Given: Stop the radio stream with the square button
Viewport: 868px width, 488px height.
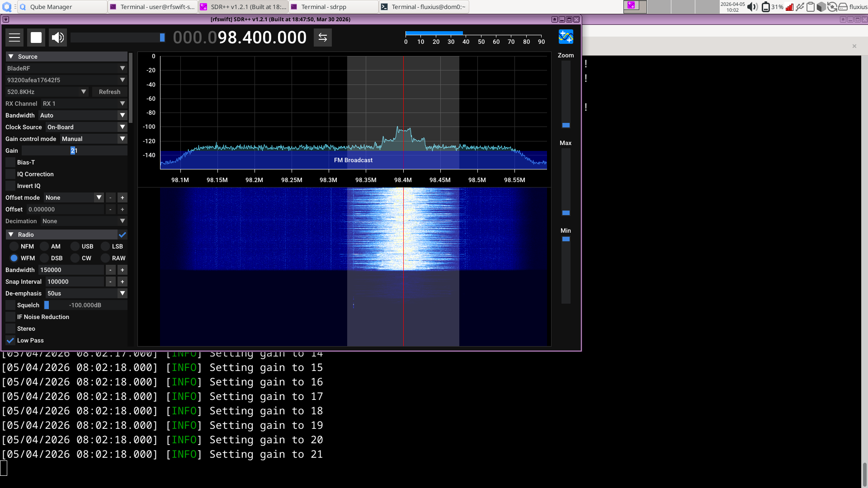Looking at the screenshot, I should 36,37.
